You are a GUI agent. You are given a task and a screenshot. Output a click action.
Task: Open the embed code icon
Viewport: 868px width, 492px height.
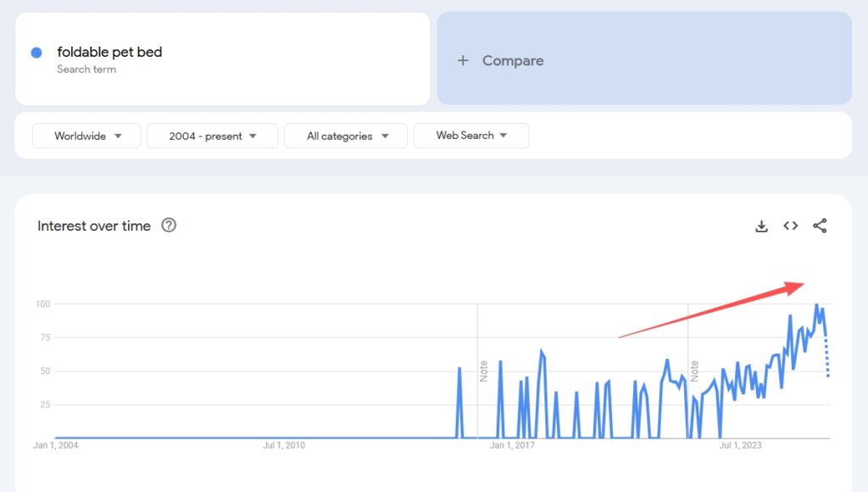[x=790, y=226]
